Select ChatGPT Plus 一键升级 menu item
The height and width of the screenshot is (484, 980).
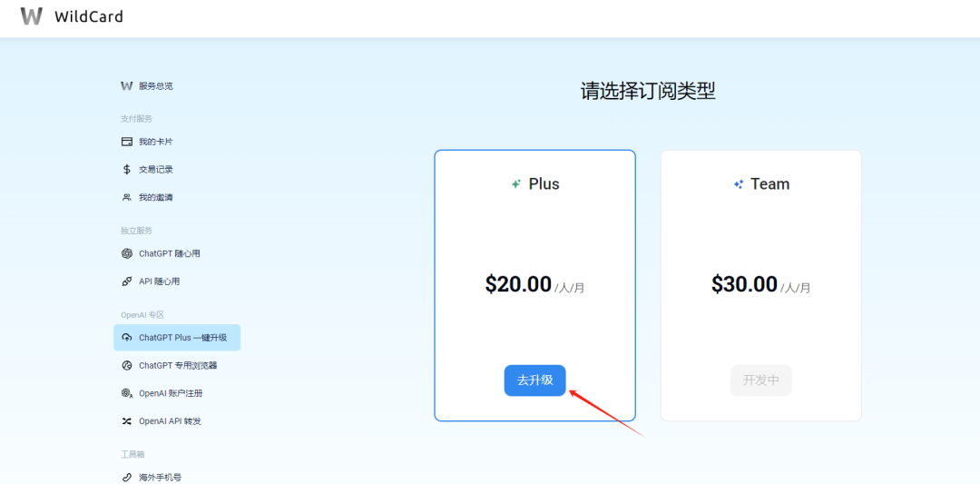coord(177,338)
